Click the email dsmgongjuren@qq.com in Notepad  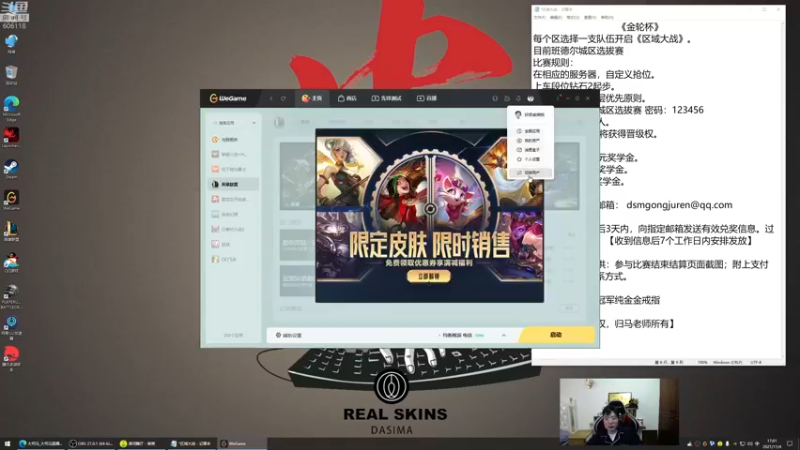tap(679, 205)
